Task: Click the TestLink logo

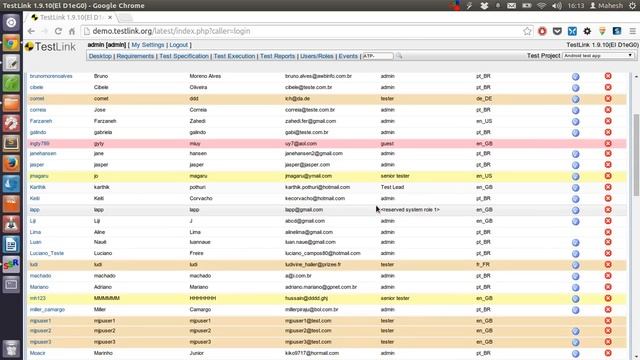Action: (x=51, y=47)
